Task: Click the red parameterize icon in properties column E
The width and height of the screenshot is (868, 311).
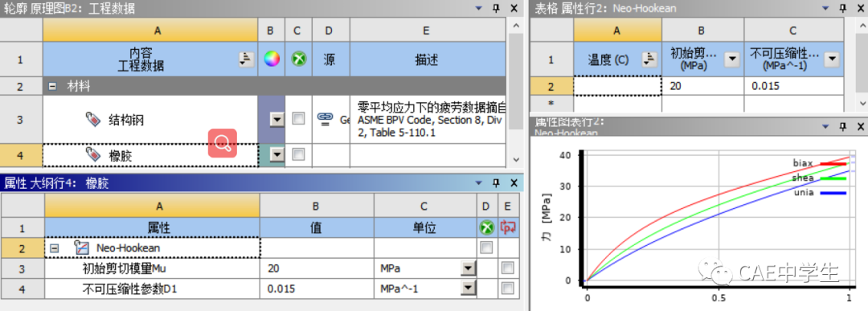Action: pyautogui.click(x=508, y=227)
